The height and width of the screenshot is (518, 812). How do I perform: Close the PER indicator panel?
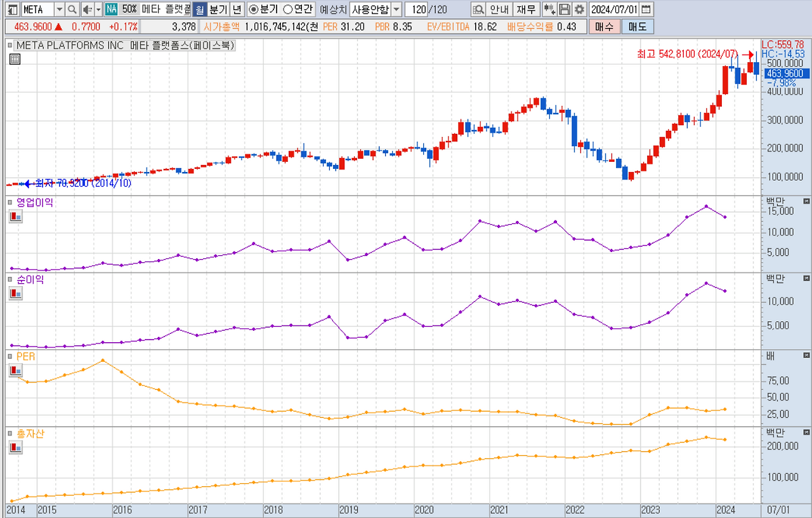[x=806, y=355]
